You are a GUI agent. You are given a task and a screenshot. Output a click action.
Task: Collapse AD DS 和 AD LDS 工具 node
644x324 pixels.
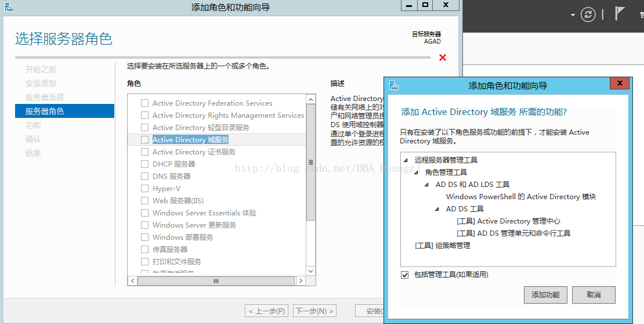click(427, 185)
